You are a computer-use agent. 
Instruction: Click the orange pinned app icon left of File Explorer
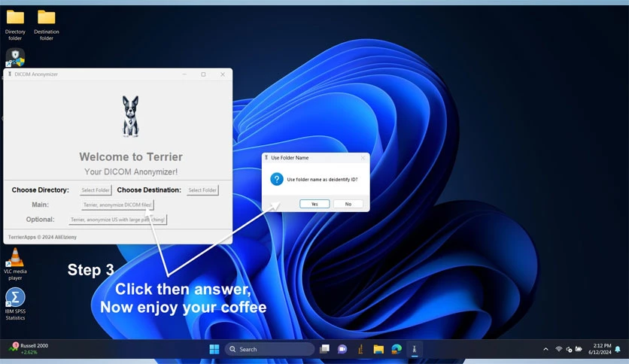click(360, 349)
